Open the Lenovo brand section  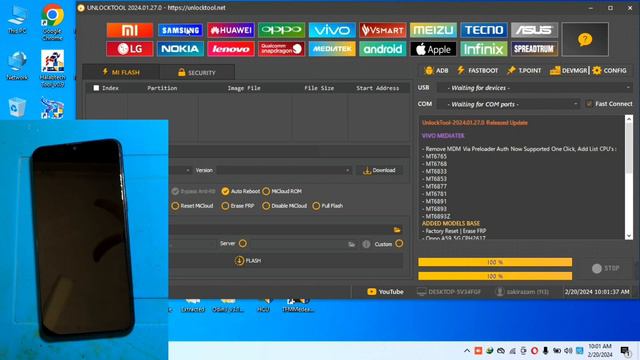[231, 49]
